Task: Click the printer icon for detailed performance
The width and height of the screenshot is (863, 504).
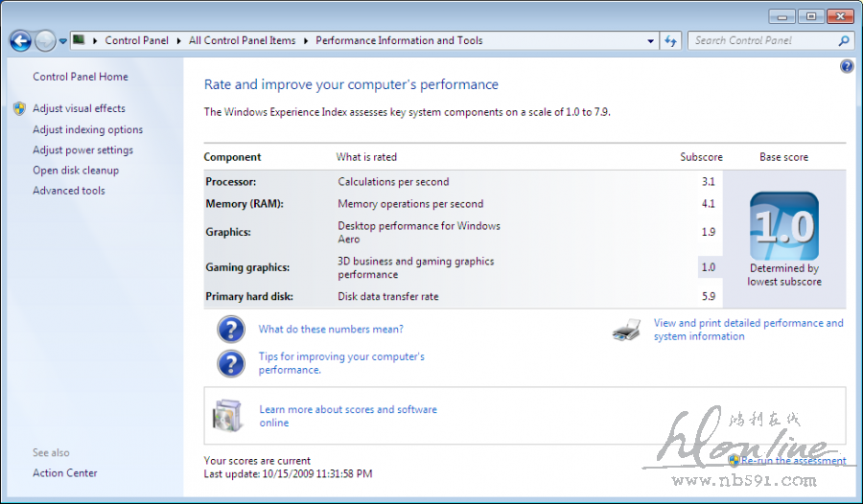Action: coord(626,331)
